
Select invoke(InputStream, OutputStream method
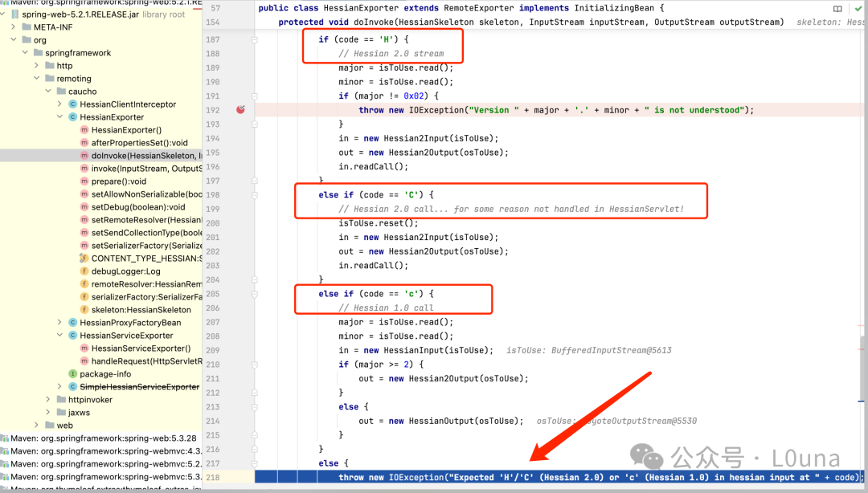point(147,168)
